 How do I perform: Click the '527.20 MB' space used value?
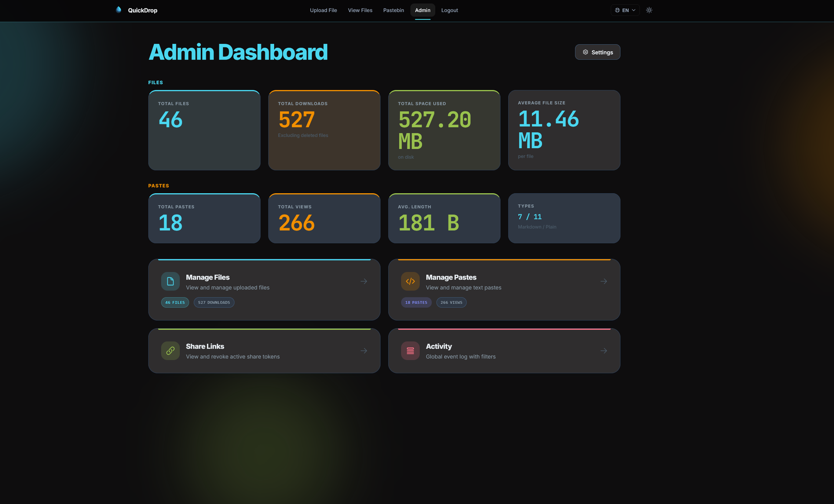434,131
